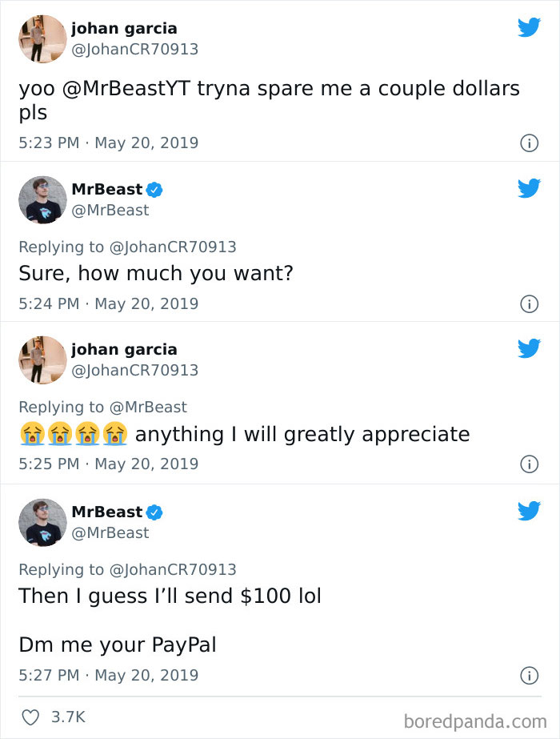This screenshot has height=739, width=560.
Task: Open MrBeast's profile avatar
Action: (x=42, y=199)
